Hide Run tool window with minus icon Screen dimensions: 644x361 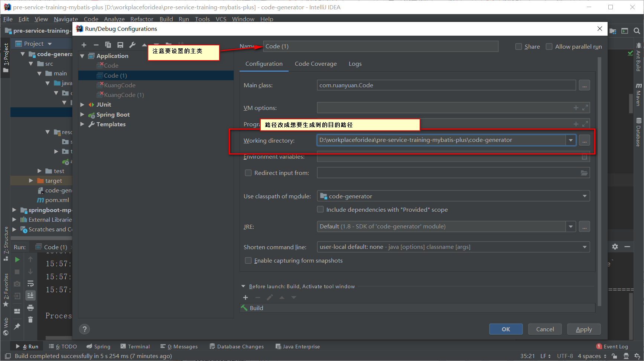tap(627, 247)
